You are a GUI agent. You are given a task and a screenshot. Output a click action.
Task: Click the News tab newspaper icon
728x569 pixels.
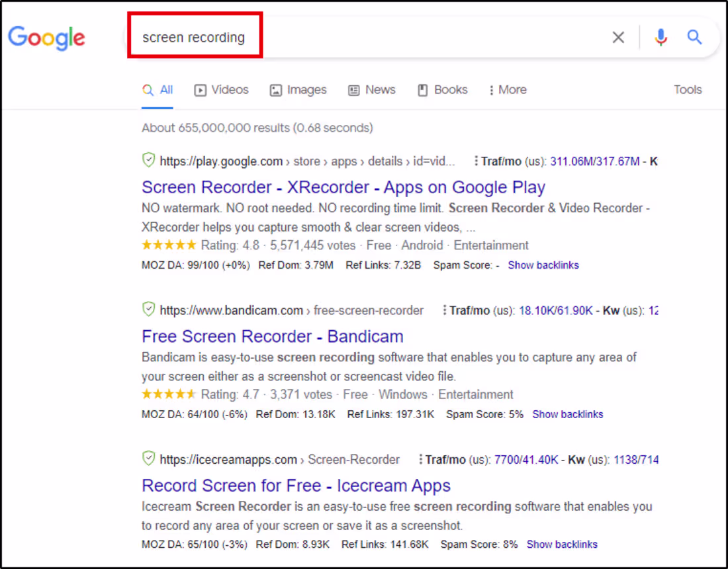355,90
